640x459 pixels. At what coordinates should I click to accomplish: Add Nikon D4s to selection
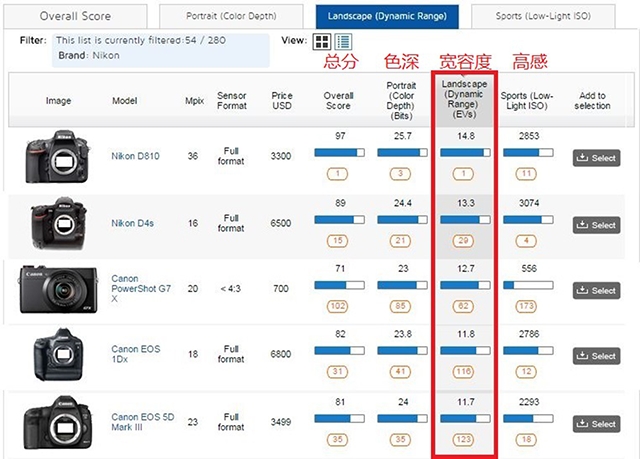click(595, 225)
